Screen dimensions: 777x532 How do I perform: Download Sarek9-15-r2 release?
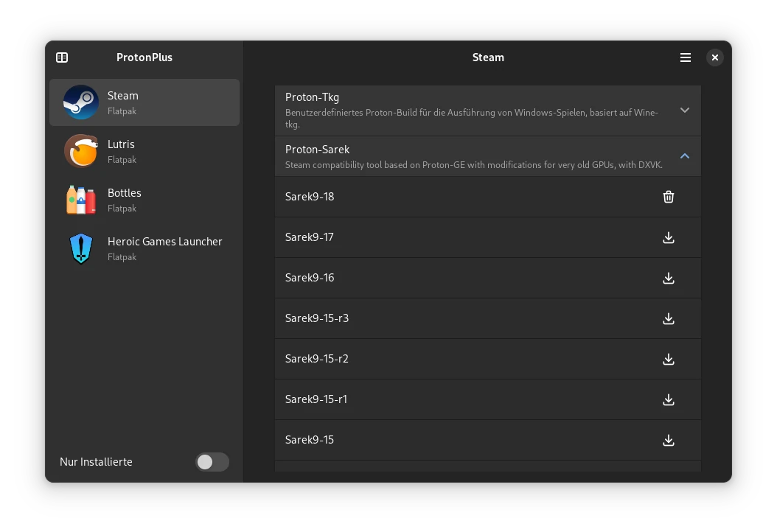pos(668,359)
